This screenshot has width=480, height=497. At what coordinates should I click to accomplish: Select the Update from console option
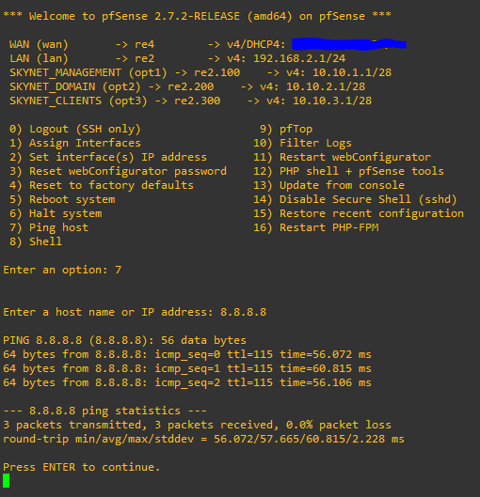[329, 185]
